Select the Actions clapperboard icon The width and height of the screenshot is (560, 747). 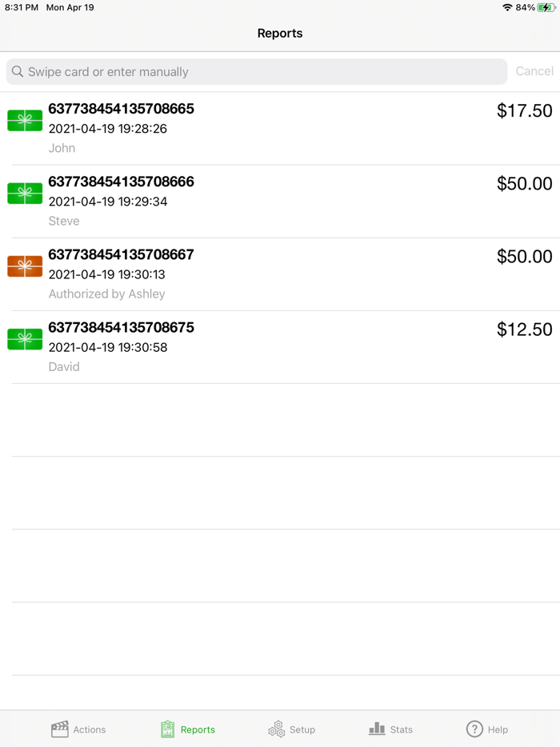[x=60, y=729]
